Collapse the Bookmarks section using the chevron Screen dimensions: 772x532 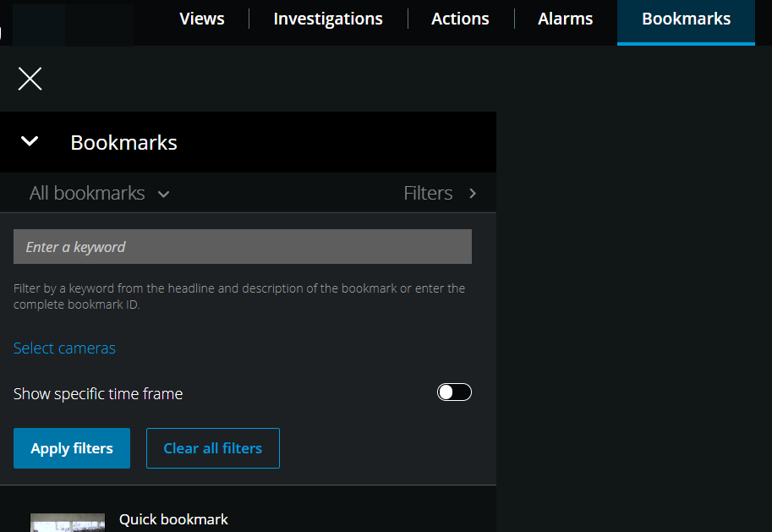pos(30,141)
